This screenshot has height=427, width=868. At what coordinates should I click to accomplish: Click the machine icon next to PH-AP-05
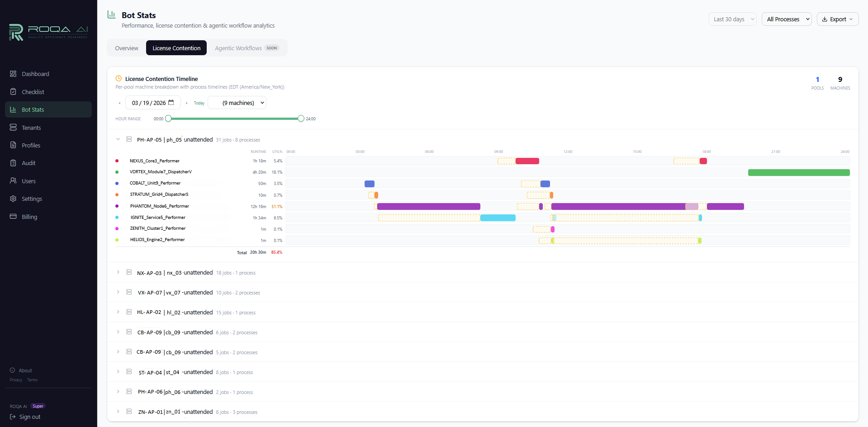pyautogui.click(x=129, y=139)
